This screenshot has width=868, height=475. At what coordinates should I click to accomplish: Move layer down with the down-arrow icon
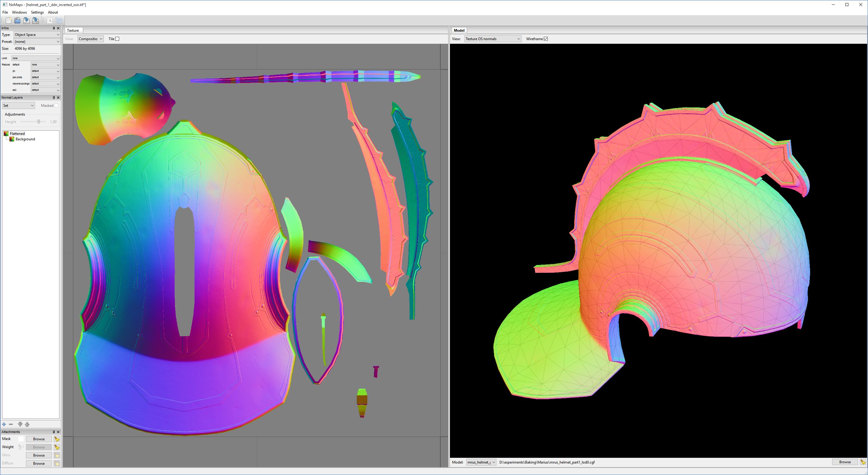click(x=20, y=424)
